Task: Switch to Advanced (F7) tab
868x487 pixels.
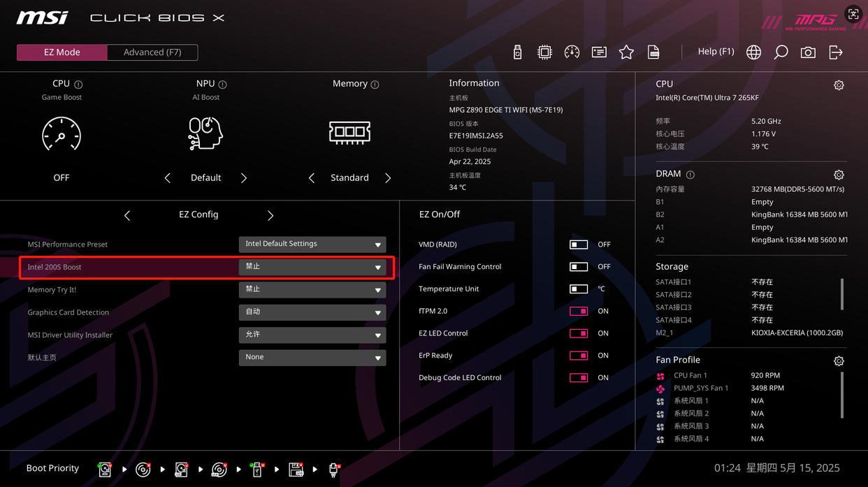Action: [x=152, y=52]
